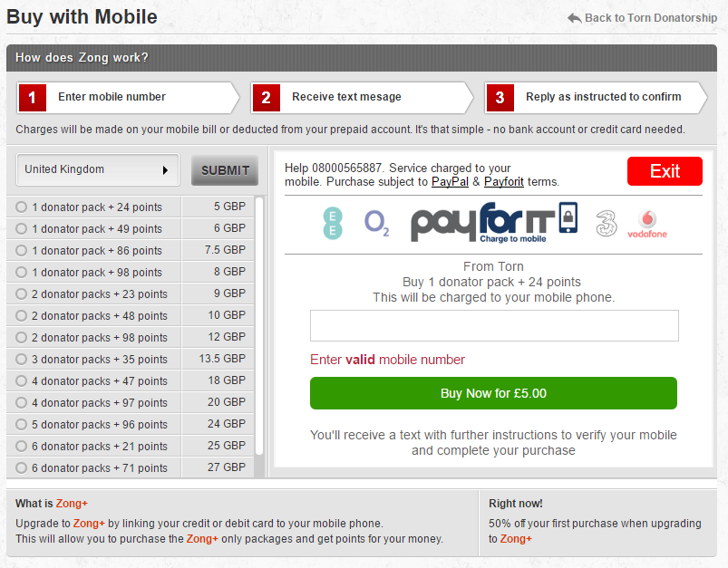This screenshot has height=568, width=728.
Task: Click Zong+ in 'Zong+ only packages' text
Action: 202,539
